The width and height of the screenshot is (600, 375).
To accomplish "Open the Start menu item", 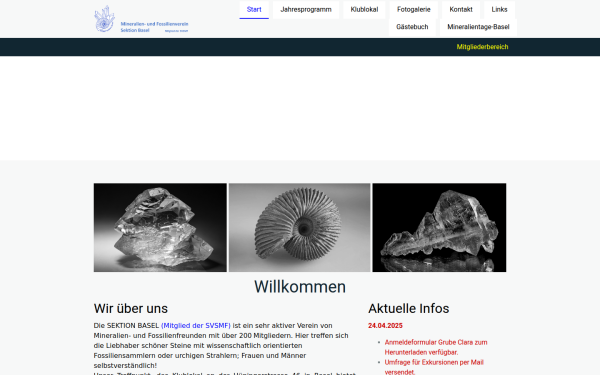I will point(254,10).
